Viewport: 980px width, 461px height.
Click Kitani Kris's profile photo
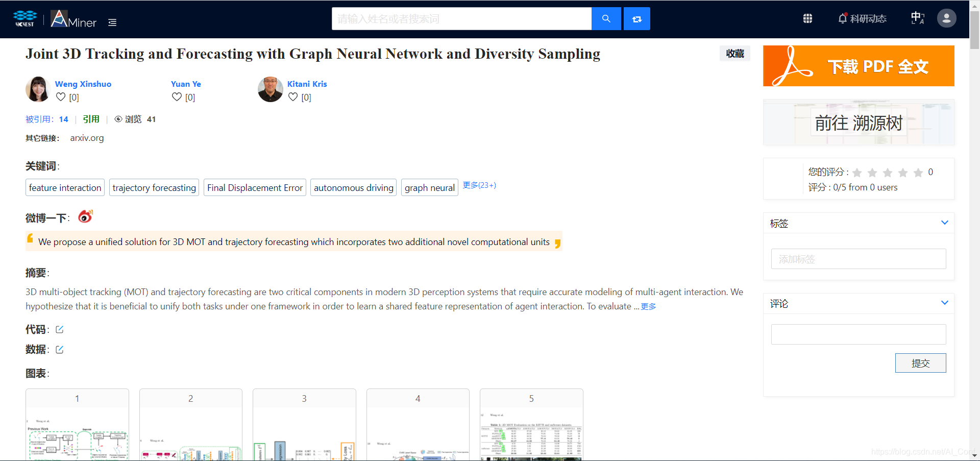click(x=270, y=89)
